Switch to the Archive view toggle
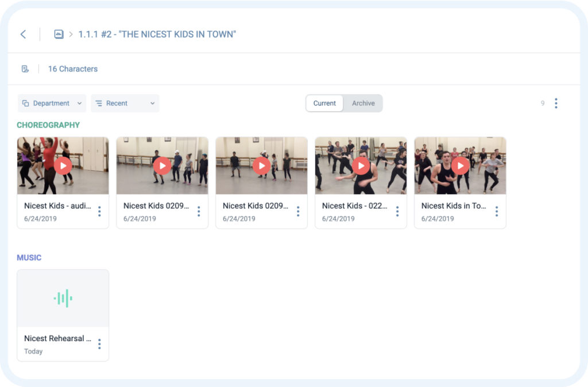 tap(363, 103)
